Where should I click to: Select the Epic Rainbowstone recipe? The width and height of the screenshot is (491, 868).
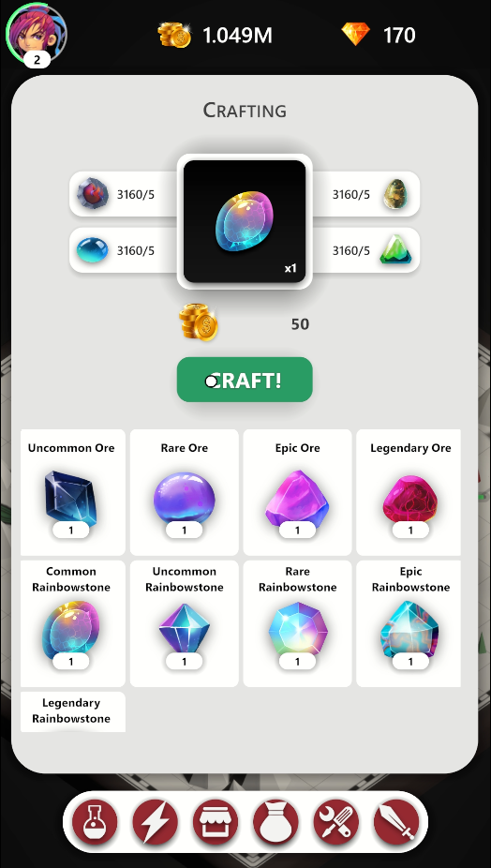coord(409,623)
